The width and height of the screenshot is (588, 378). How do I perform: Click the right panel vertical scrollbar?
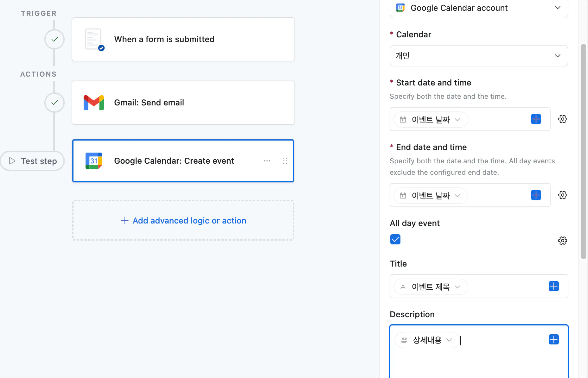coord(583,152)
